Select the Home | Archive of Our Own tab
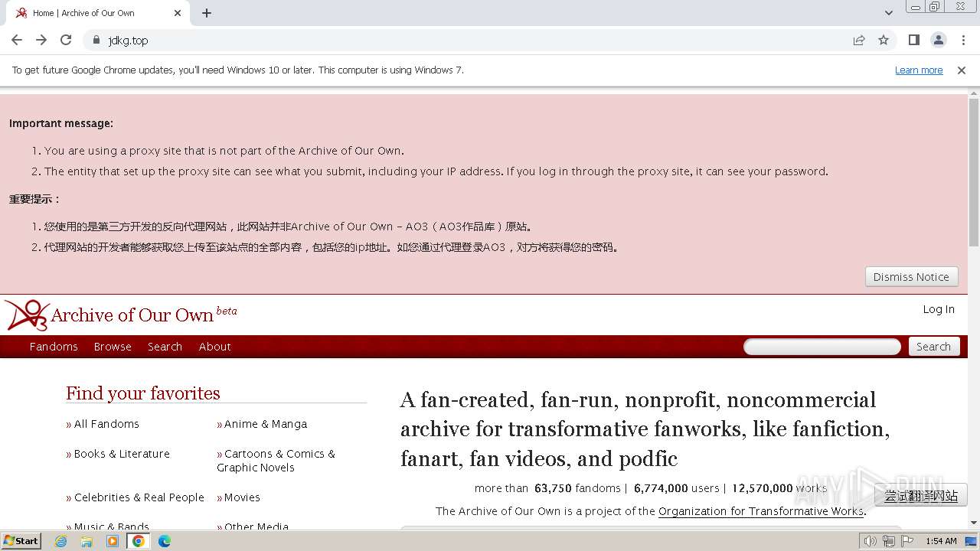The width and height of the screenshot is (980, 551). click(x=98, y=13)
